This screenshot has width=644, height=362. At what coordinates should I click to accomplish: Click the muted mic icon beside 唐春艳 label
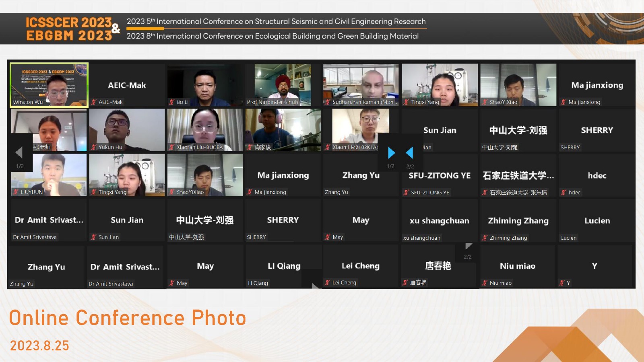coord(405,283)
